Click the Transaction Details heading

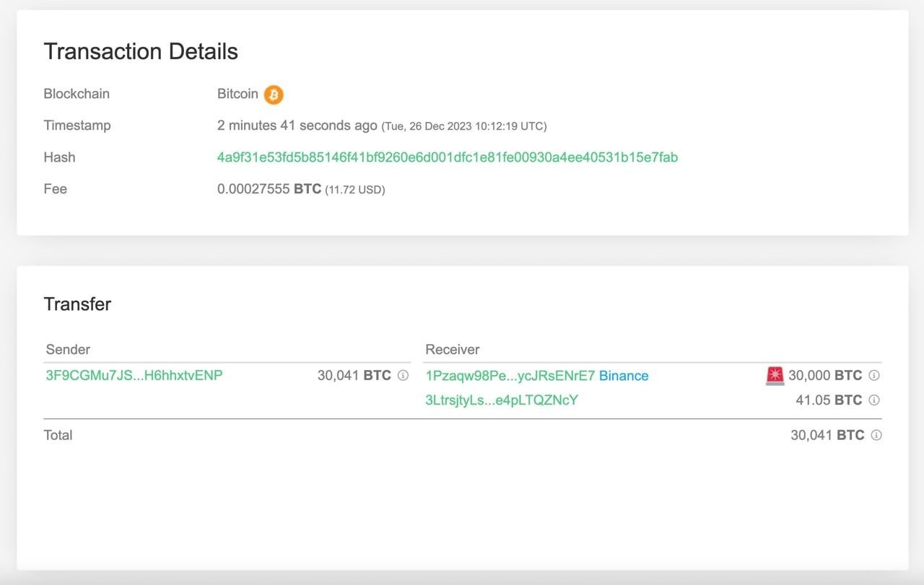[141, 52]
